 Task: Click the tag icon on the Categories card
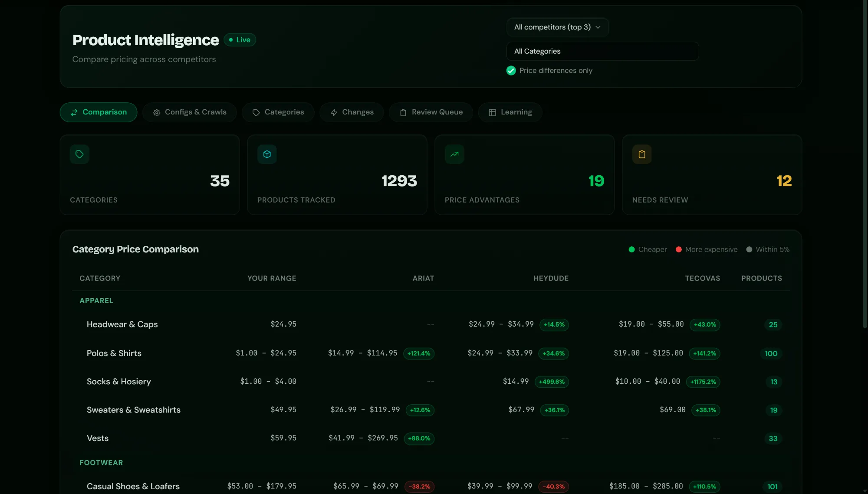(x=79, y=154)
